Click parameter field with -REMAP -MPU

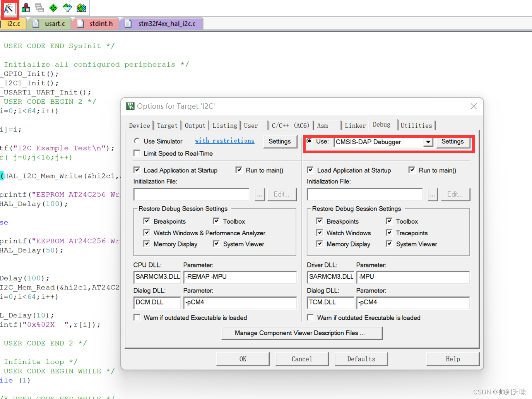(x=240, y=277)
